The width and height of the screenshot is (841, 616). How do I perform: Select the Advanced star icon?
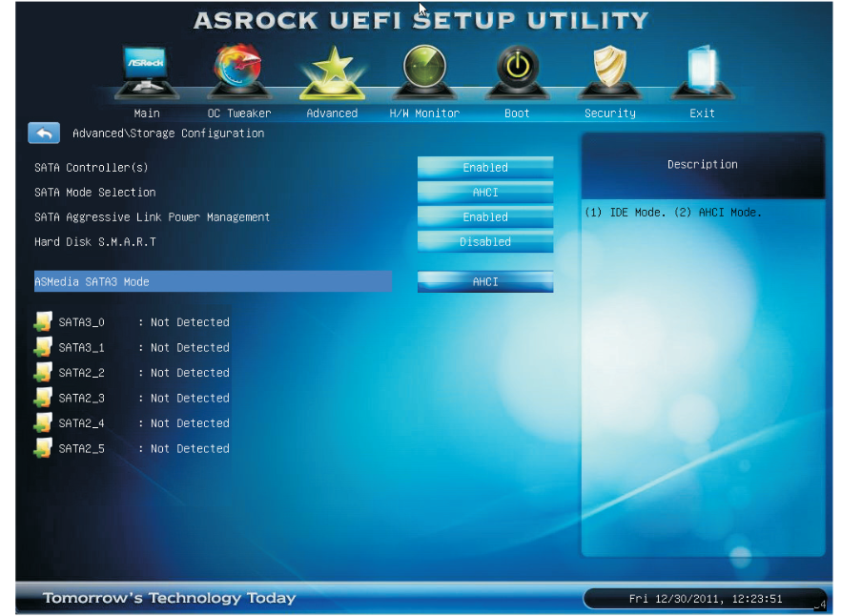tap(332, 72)
